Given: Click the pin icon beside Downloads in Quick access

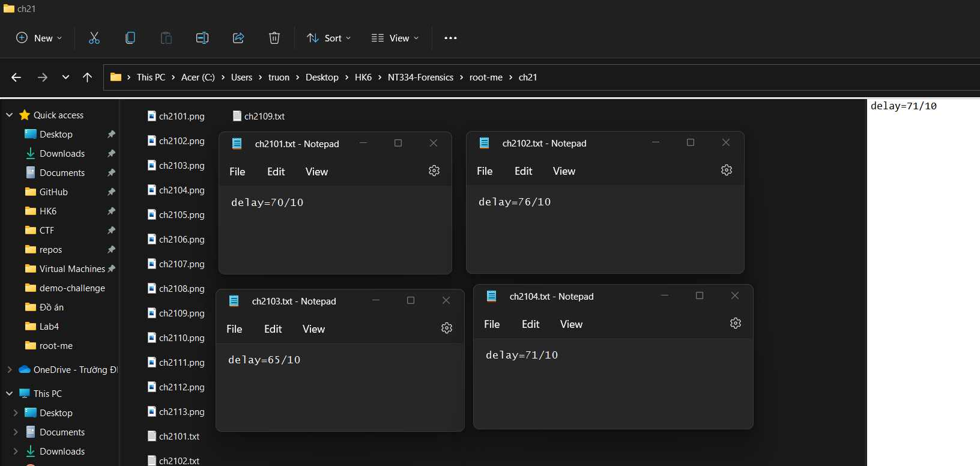Looking at the screenshot, I should click(x=111, y=153).
